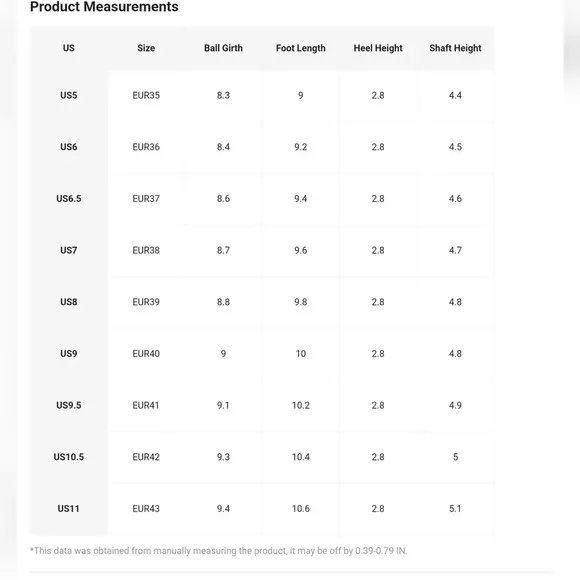580x580 pixels.
Task: Select the EUR43 size cell
Action: tap(146, 509)
